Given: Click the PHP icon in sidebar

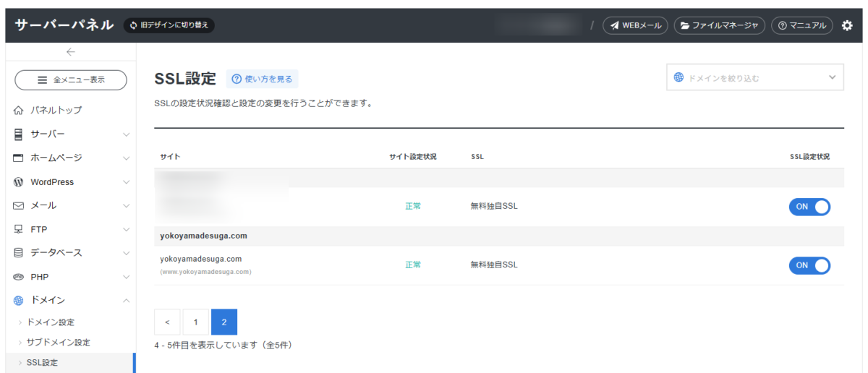Looking at the screenshot, I should click(19, 277).
